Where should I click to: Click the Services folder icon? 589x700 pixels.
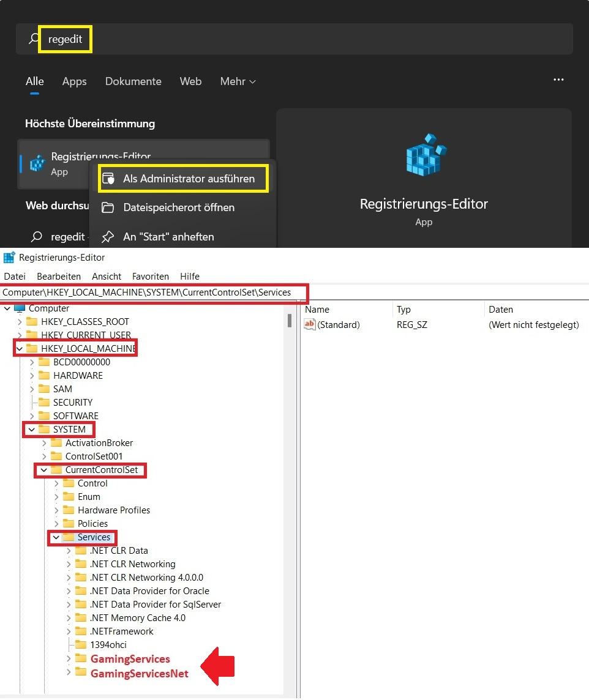pos(69,537)
